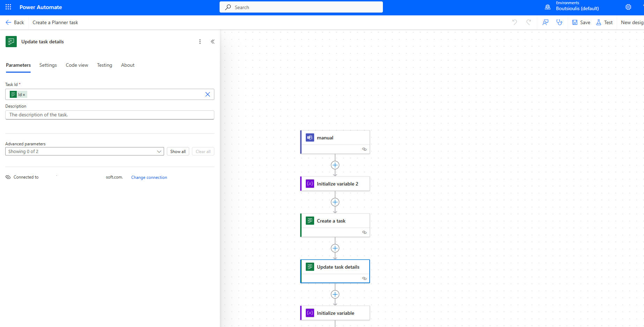
Task: Test the flow with the flask button
Action: pyautogui.click(x=604, y=22)
